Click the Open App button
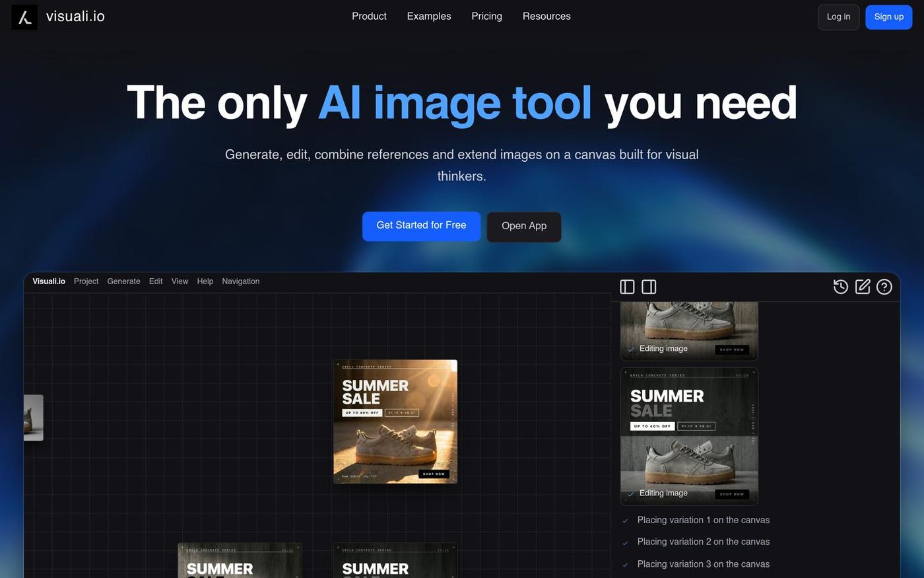 pyautogui.click(x=524, y=227)
